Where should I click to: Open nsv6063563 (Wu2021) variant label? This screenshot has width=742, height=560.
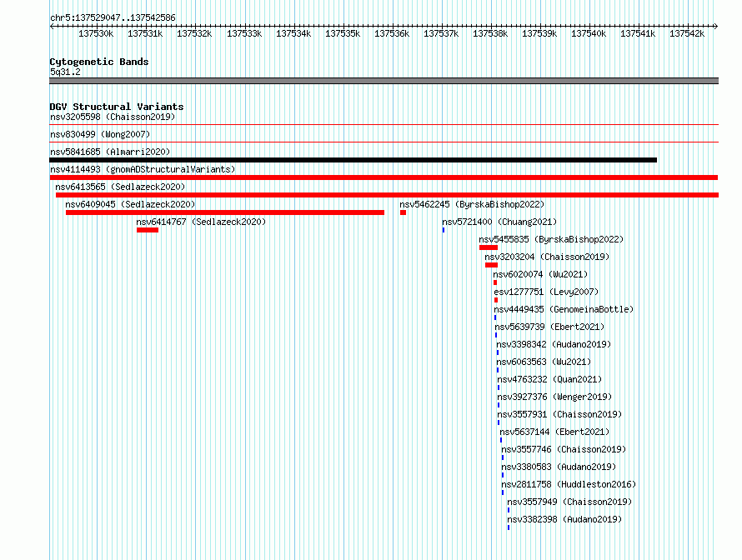point(544,362)
